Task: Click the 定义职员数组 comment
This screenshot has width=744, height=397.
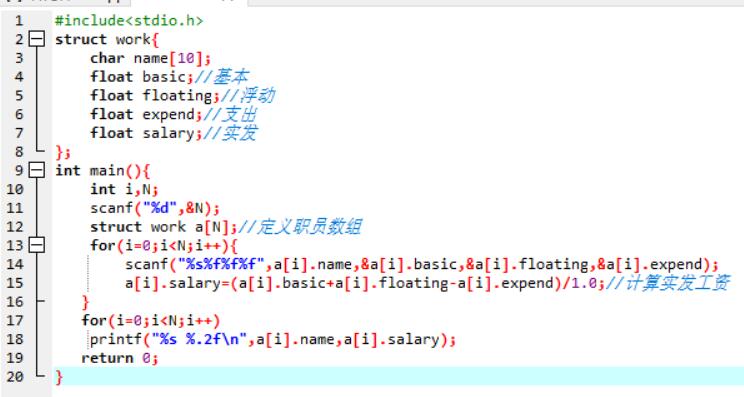Action: coord(300,227)
